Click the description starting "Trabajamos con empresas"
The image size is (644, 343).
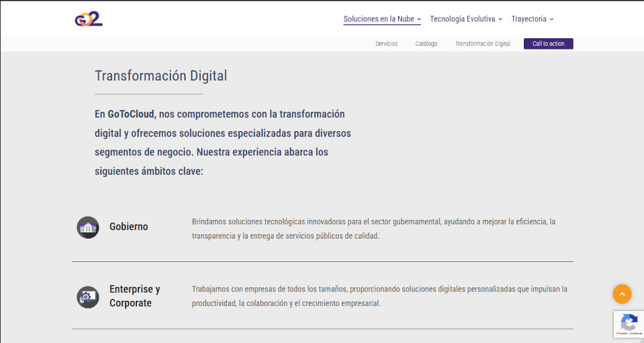[379, 297]
